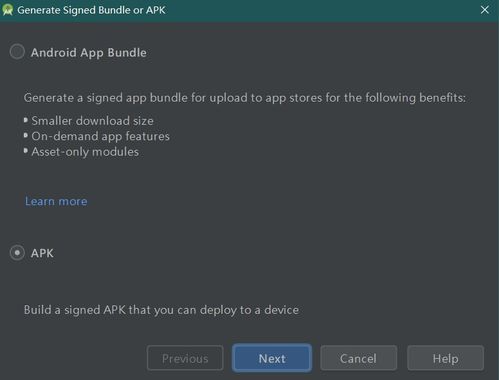Click bullet marker before Smaller download size

click(26, 120)
